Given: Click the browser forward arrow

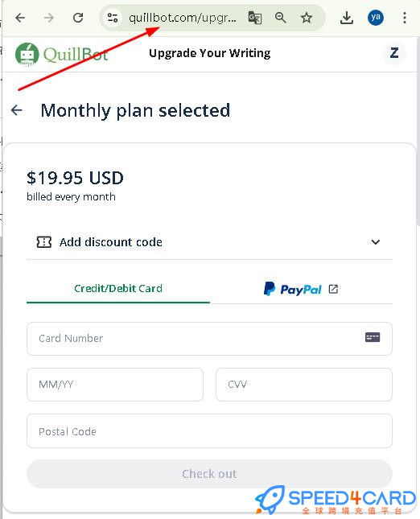Looking at the screenshot, I should 48,18.
